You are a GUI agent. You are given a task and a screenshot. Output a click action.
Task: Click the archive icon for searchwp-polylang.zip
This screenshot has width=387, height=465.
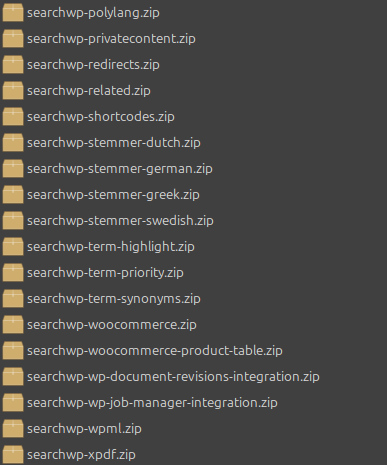13,13
